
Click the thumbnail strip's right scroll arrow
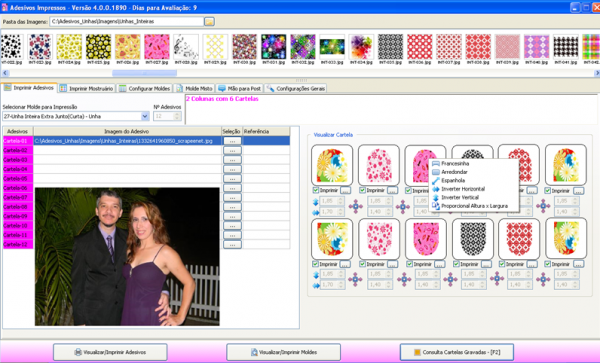click(597, 73)
